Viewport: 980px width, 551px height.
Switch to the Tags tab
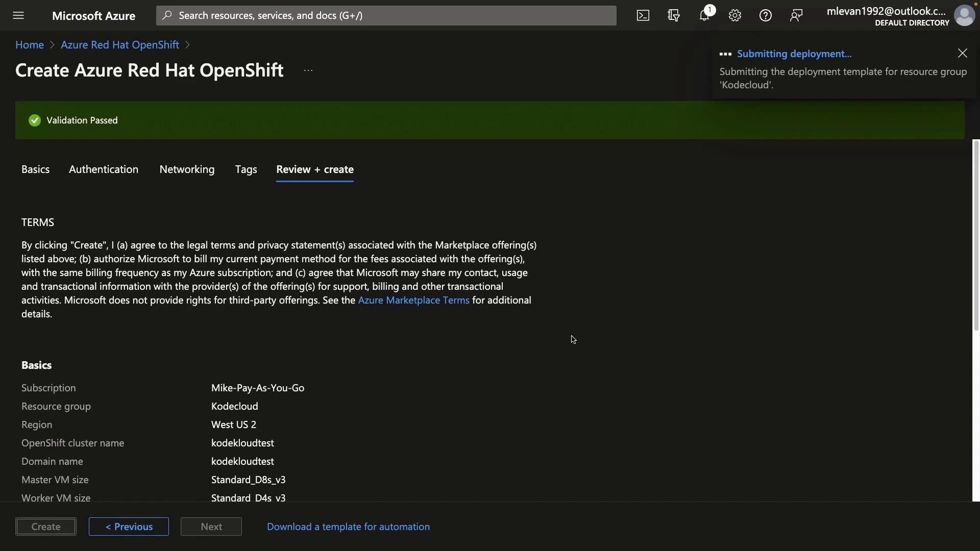246,169
